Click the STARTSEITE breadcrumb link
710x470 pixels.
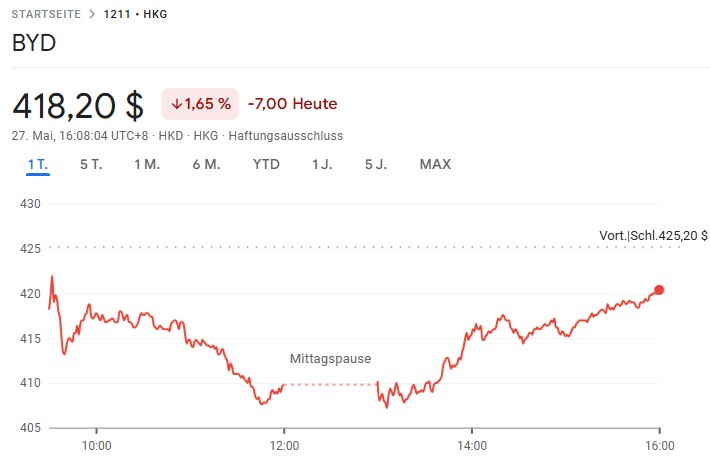click(45, 14)
